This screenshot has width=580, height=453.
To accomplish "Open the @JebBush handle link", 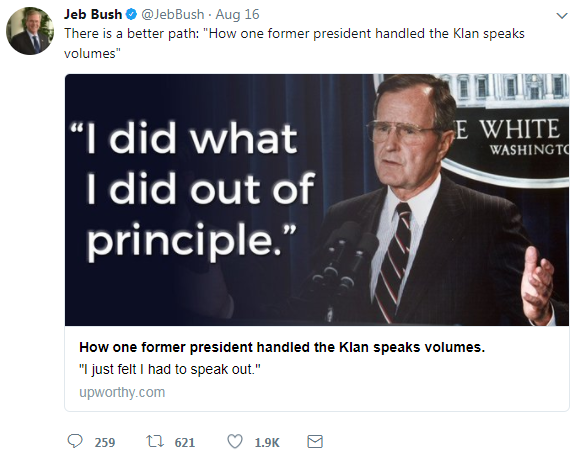I will pyautogui.click(x=173, y=14).
